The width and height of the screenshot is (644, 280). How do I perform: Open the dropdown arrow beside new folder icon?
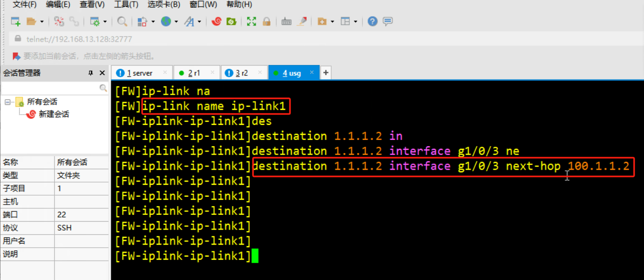click(x=332, y=21)
